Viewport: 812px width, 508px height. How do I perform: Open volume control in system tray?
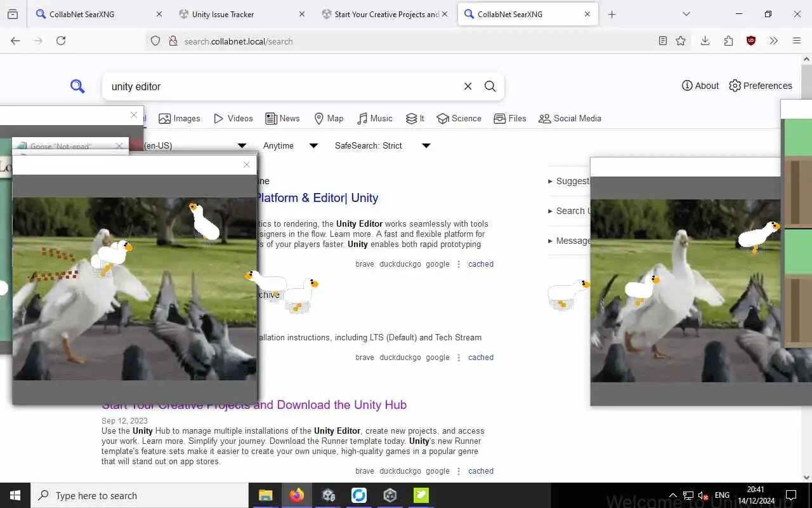tap(703, 495)
